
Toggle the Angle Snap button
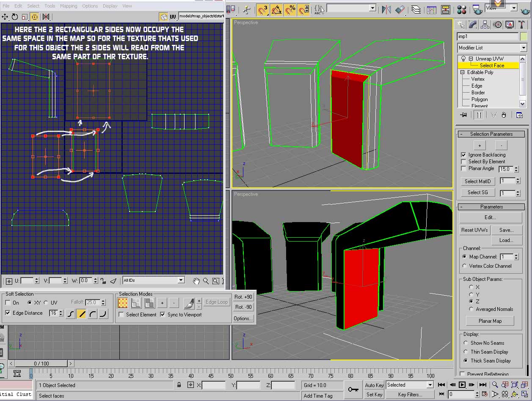pos(276,9)
